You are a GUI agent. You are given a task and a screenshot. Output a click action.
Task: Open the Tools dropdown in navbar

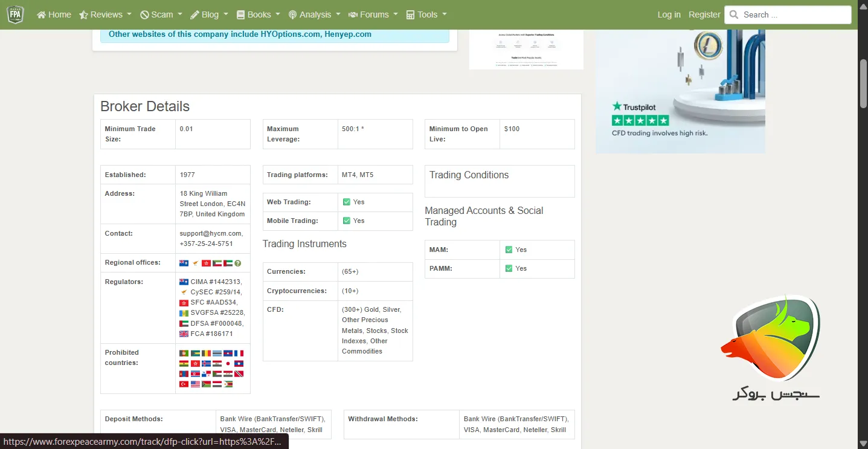pos(426,15)
